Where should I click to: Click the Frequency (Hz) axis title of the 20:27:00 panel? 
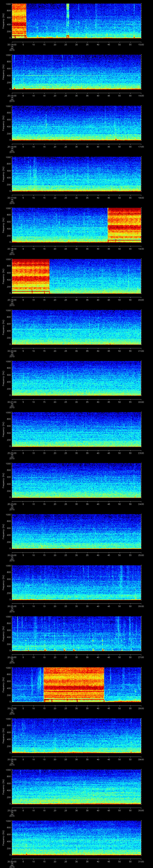[3, 685]
